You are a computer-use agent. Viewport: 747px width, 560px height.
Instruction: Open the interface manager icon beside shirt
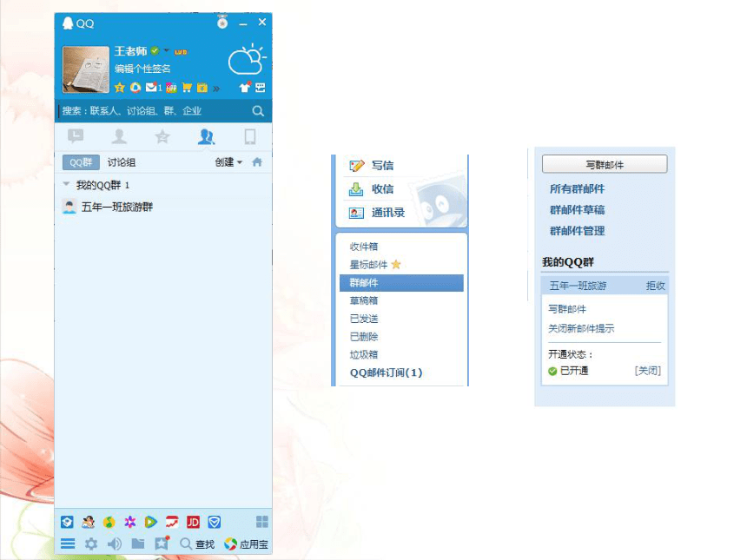coord(260,87)
